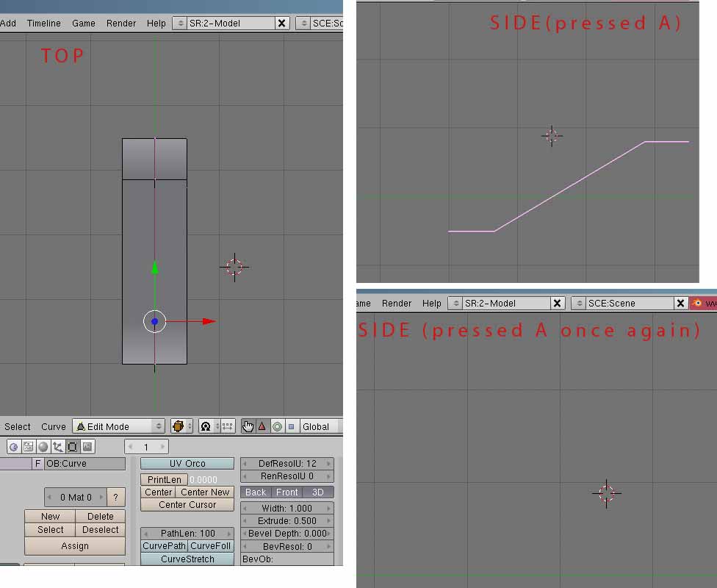This screenshot has height=588, width=717.
Task: Open the Render menu in TOP window
Action: point(121,24)
